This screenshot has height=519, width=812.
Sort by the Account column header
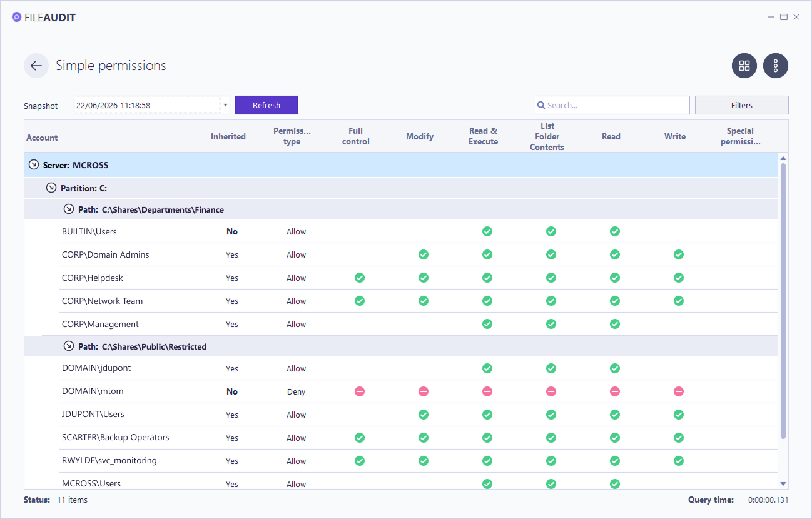pyautogui.click(x=42, y=138)
